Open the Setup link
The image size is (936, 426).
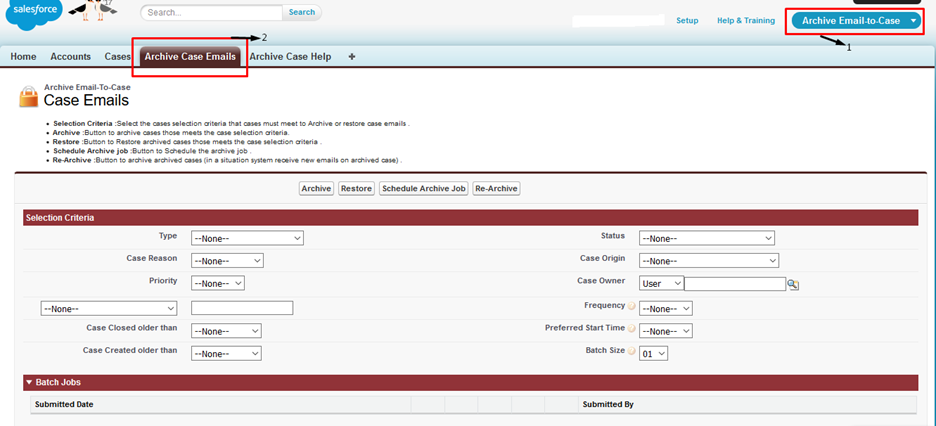click(x=687, y=20)
